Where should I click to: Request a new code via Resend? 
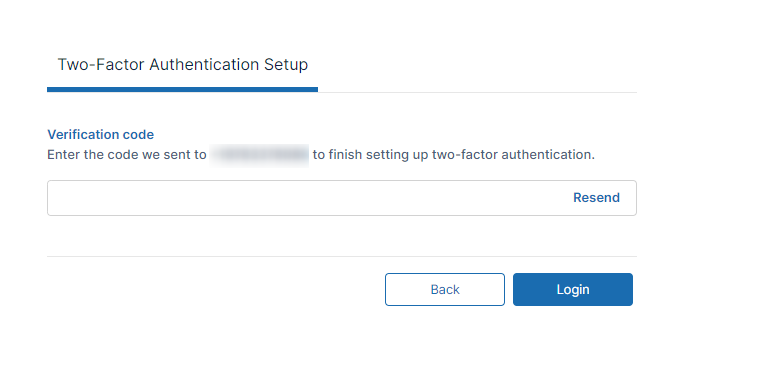596,197
